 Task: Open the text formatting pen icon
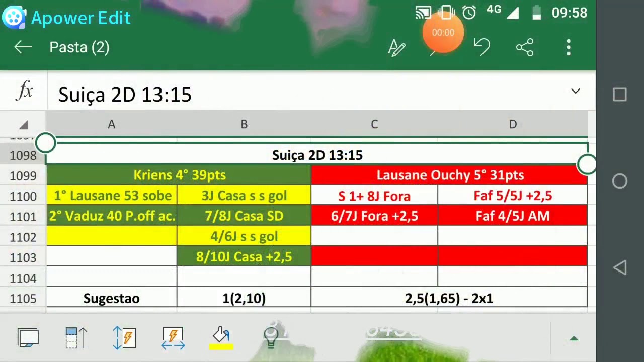[x=397, y=48]
